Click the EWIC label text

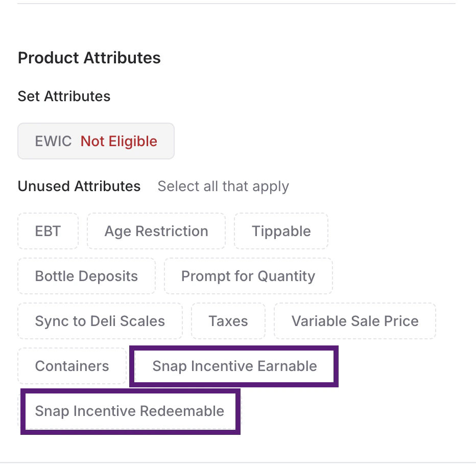pos(53,141)
